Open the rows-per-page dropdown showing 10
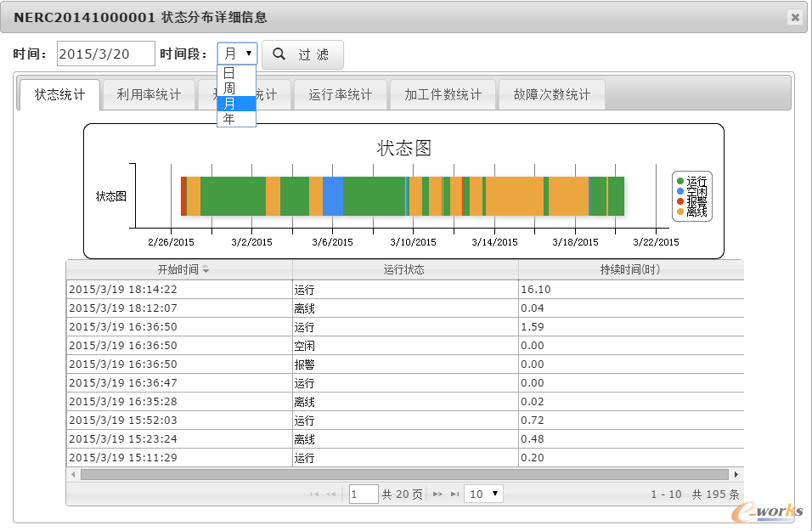 pyautogui.click(x=483, y=494)
